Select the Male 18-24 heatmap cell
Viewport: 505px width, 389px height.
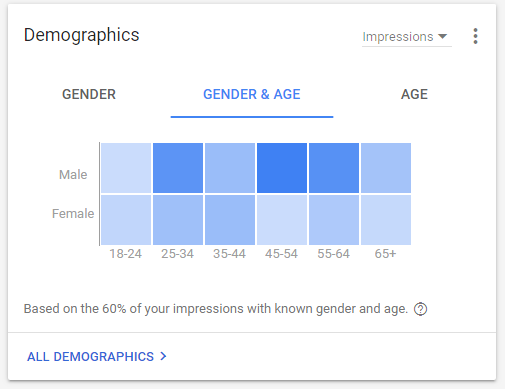[x=126, y=168]
